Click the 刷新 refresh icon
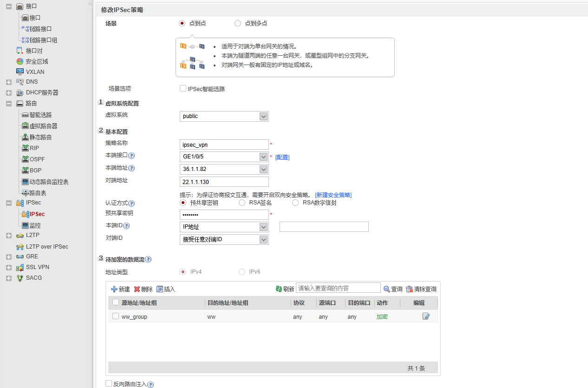This screenshot has width=588, height=388. coord(279,289)
